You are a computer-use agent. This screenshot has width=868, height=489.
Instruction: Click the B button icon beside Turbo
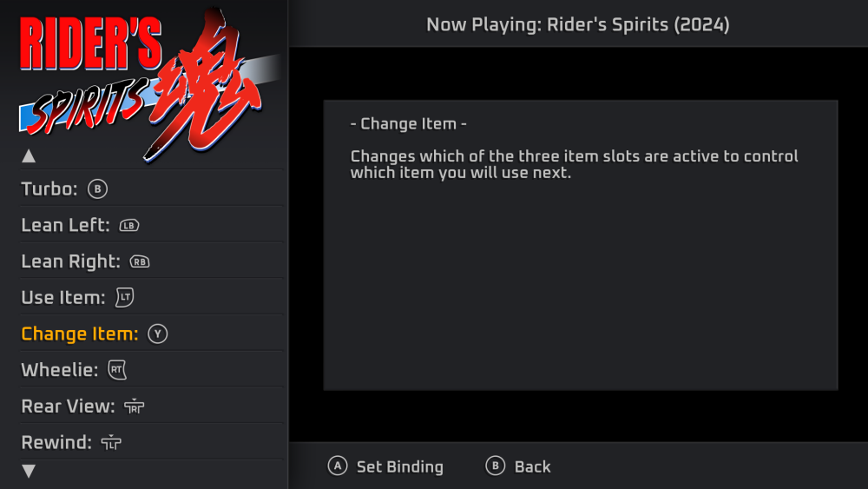[97, 188]
